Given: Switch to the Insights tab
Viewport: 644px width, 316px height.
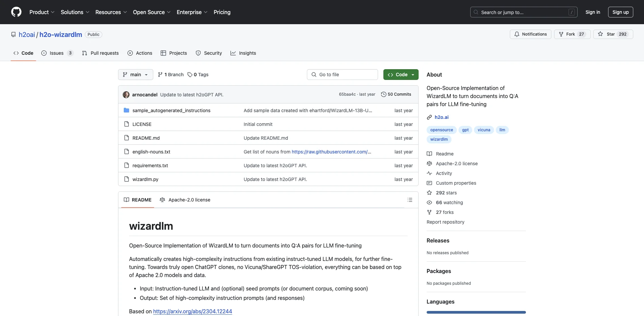Looking at the screenshot, I should 243,53.
